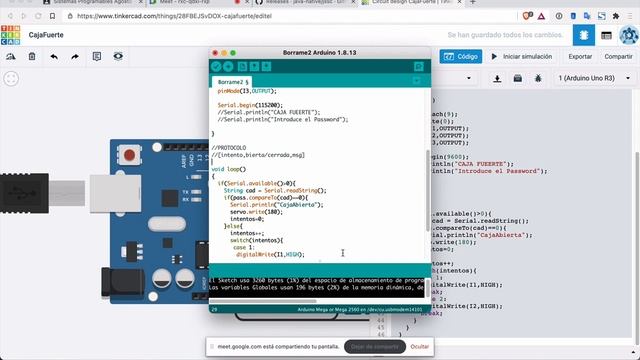Download the code from Tinkercad editor
Viewport: 640px width, 360px height.
497,78
